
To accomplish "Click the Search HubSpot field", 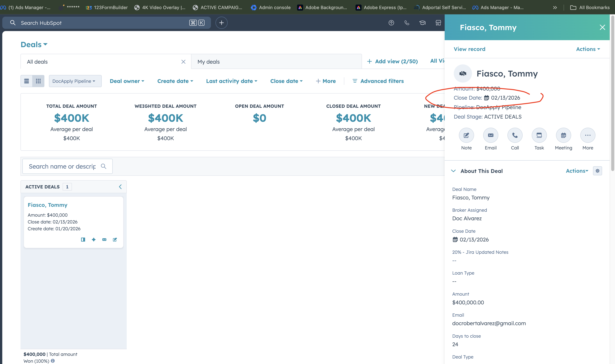I will (x=98, y=23).
